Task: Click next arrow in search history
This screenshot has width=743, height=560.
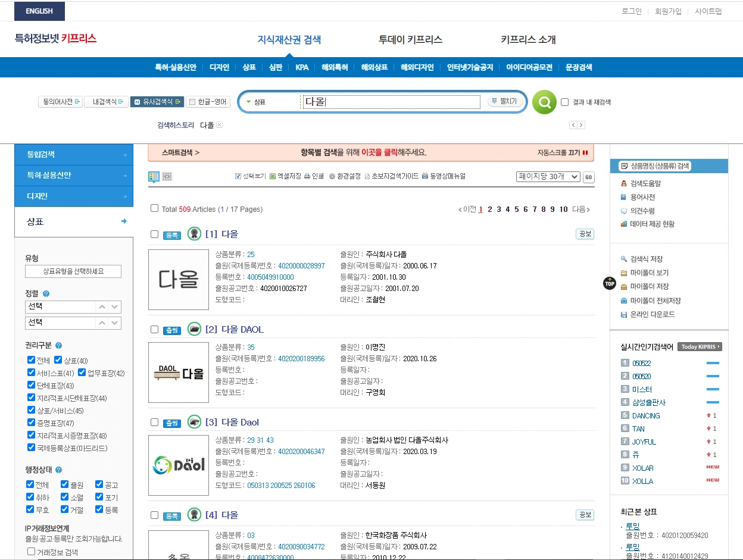Action: [x=581, y=125]
